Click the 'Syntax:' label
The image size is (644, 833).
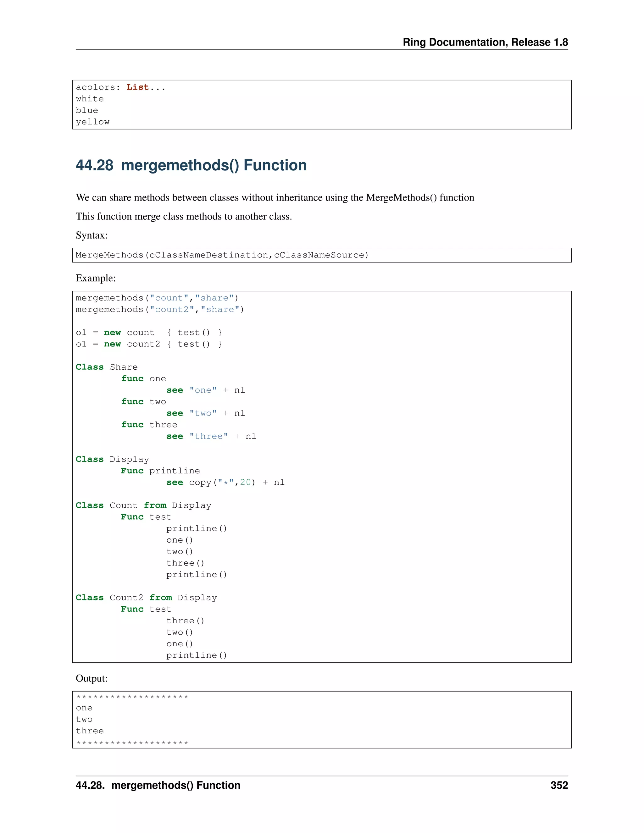[92, 235]
